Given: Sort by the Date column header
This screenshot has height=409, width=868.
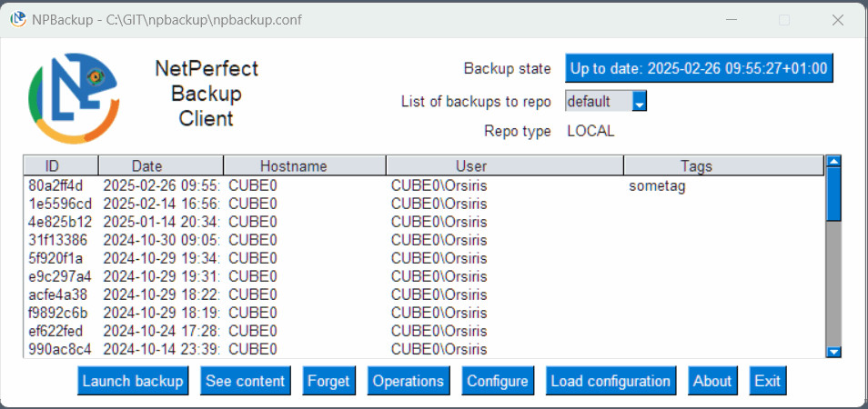Looking at the screenshot, I should point(160,165).
